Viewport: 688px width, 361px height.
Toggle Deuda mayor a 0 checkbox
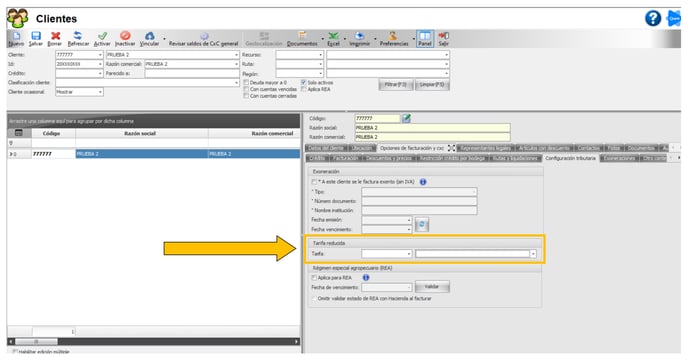246,82
